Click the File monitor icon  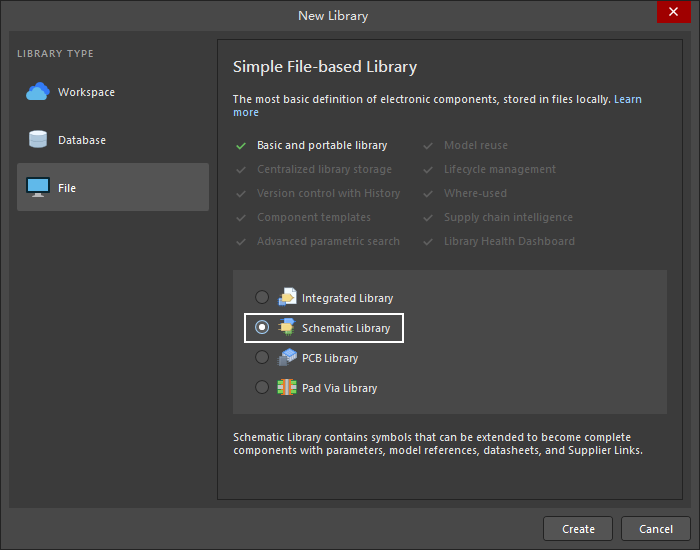tap(37, 188)
